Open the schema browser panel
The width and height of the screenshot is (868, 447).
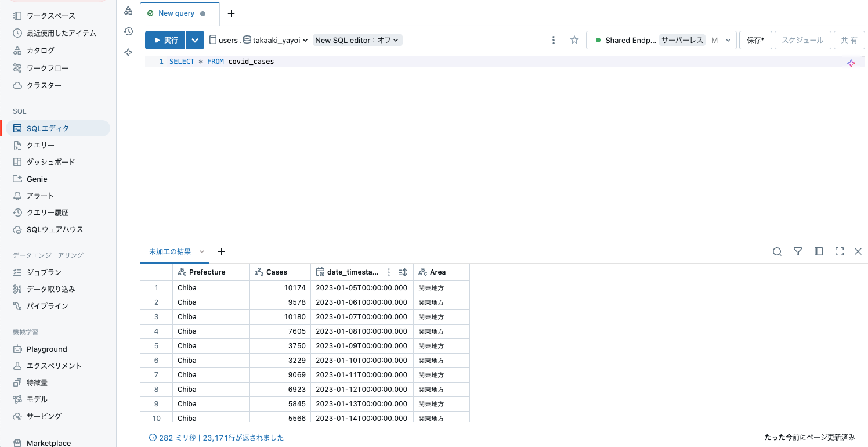coord(128,10)
